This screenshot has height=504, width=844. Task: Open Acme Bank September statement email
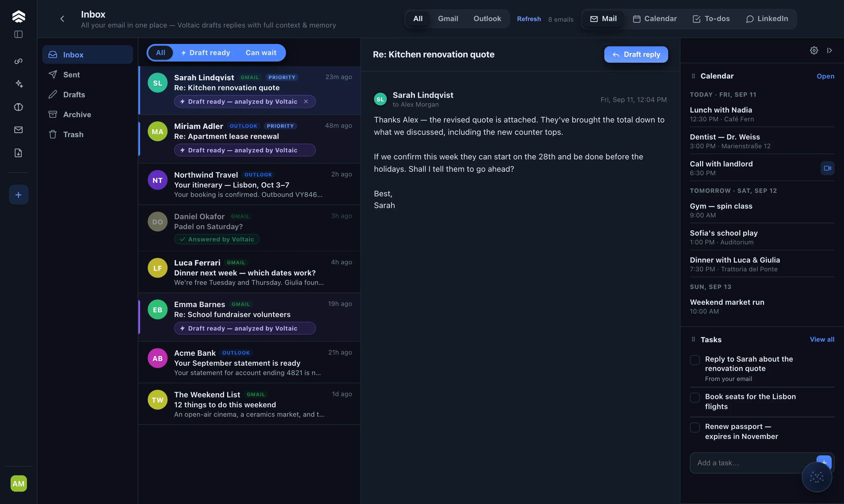[x=250, y=362]
